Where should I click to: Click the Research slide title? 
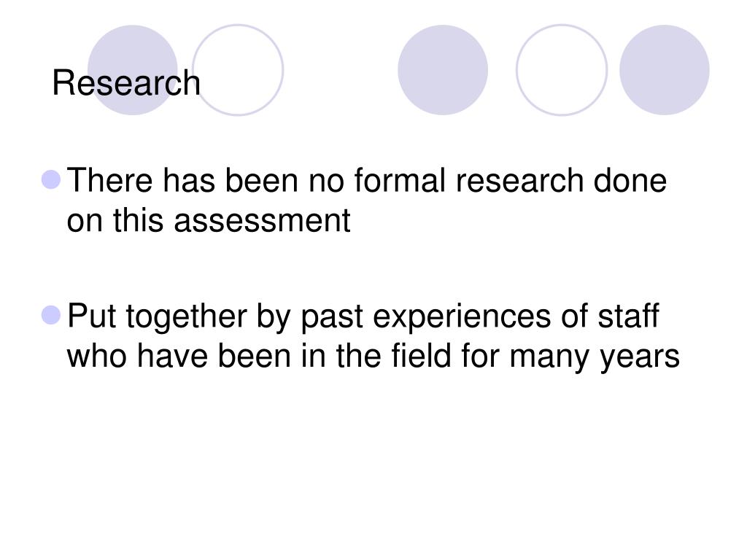pyautogui.click(x=126, y=83)
